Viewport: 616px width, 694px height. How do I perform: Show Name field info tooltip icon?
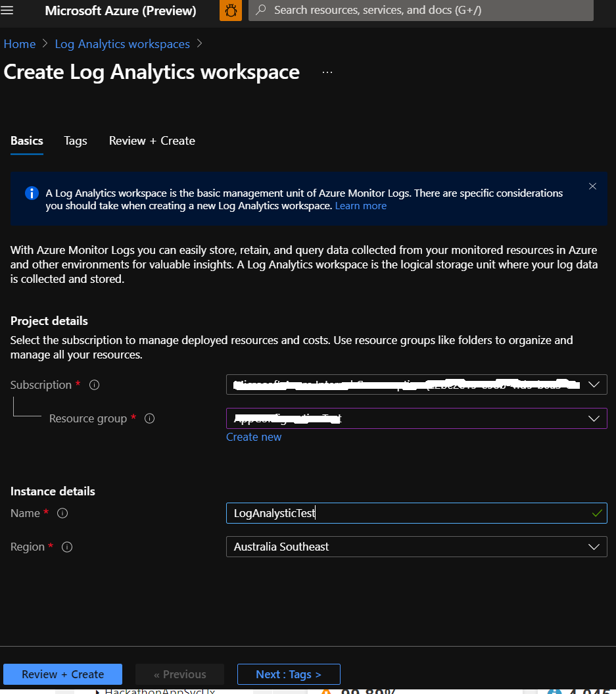pyautogui.click(x=62, y=513)
